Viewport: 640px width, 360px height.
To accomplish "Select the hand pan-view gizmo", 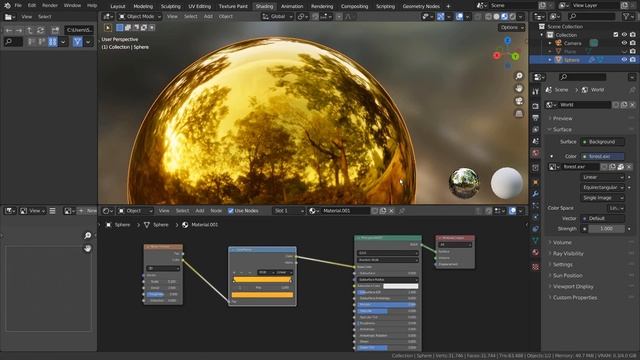I will point(519,89).
